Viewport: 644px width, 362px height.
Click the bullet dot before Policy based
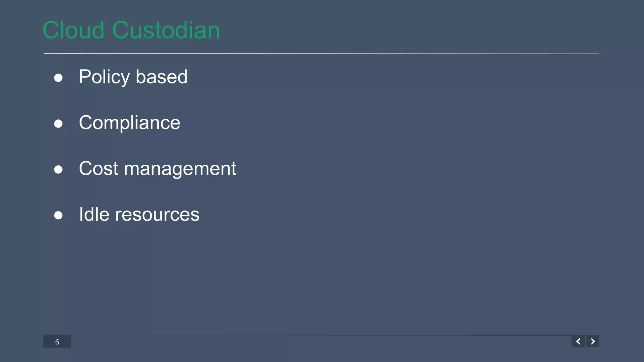point(58,78)
